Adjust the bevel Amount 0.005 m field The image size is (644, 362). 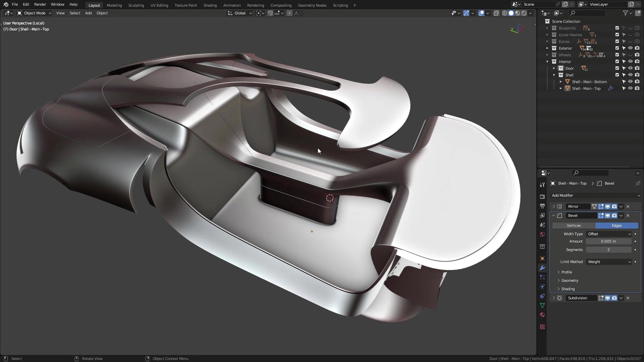pyautogui.click(x=608, y=241)
